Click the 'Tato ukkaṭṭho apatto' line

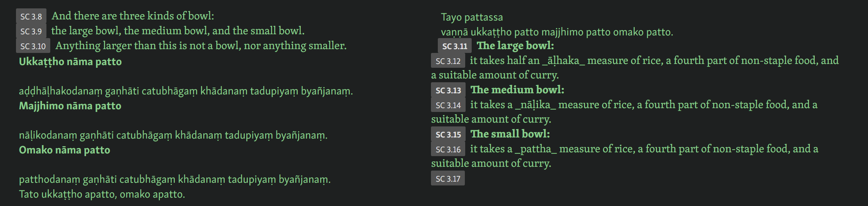tap(102, 194)
